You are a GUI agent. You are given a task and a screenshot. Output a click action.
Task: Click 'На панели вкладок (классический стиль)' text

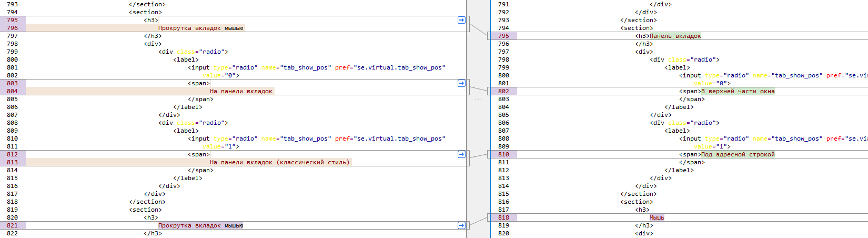tap(279, 162)
